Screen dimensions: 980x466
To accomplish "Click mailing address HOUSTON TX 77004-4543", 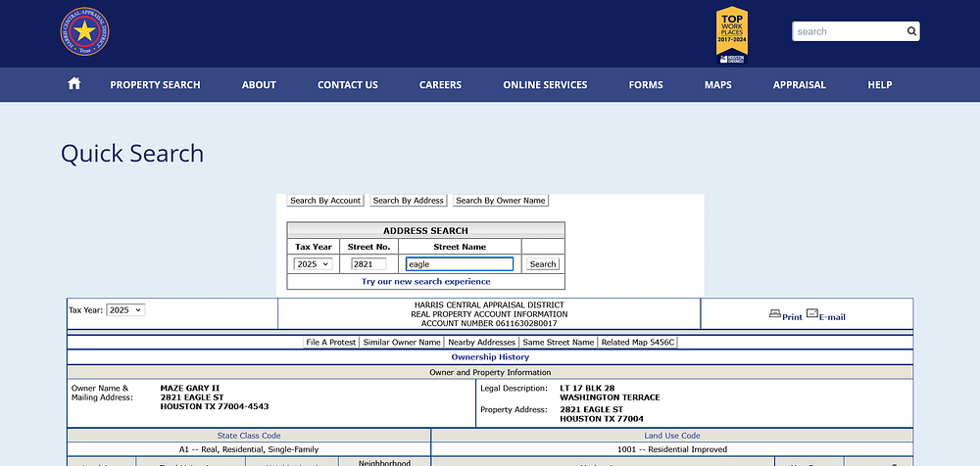I will 215,406.
